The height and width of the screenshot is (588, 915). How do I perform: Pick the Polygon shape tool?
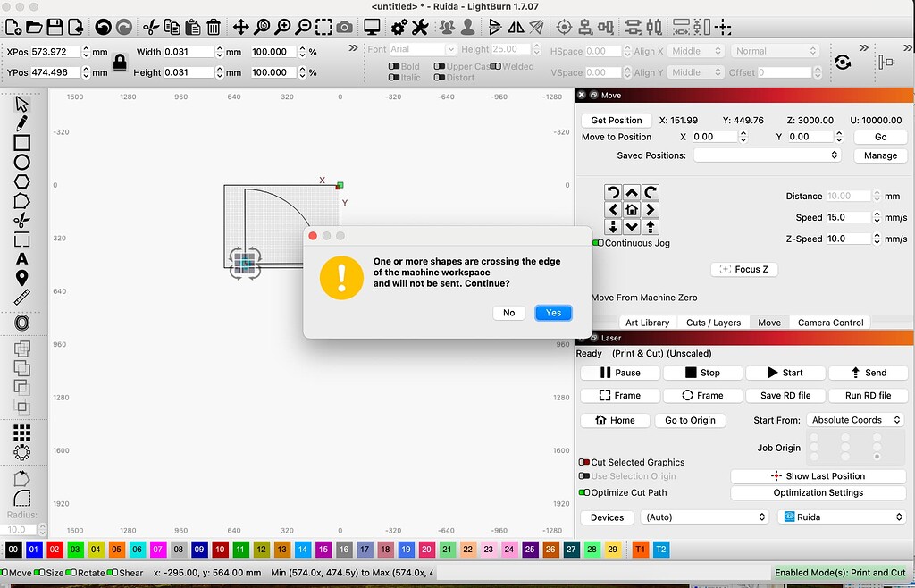coord(21,181)
